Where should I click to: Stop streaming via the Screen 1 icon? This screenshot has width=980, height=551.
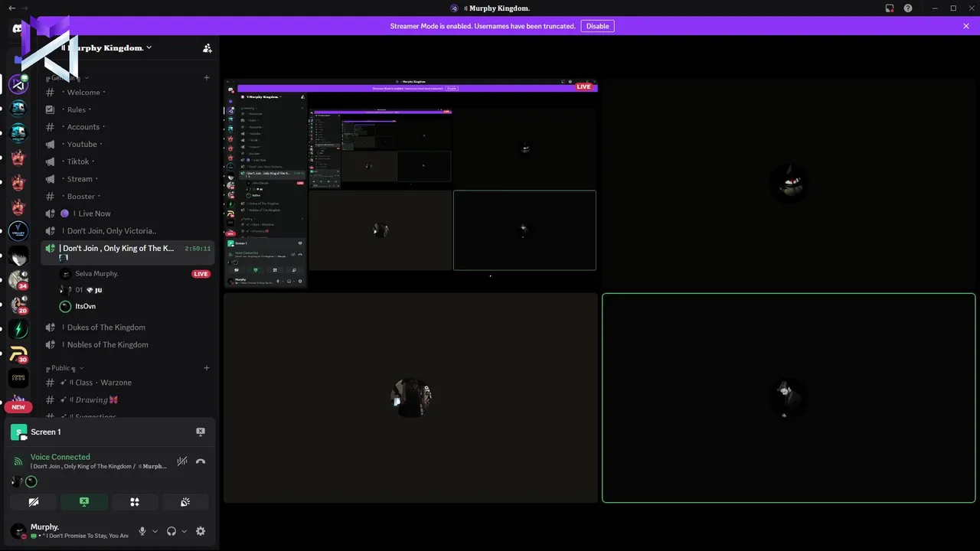[x=201, y=432]
